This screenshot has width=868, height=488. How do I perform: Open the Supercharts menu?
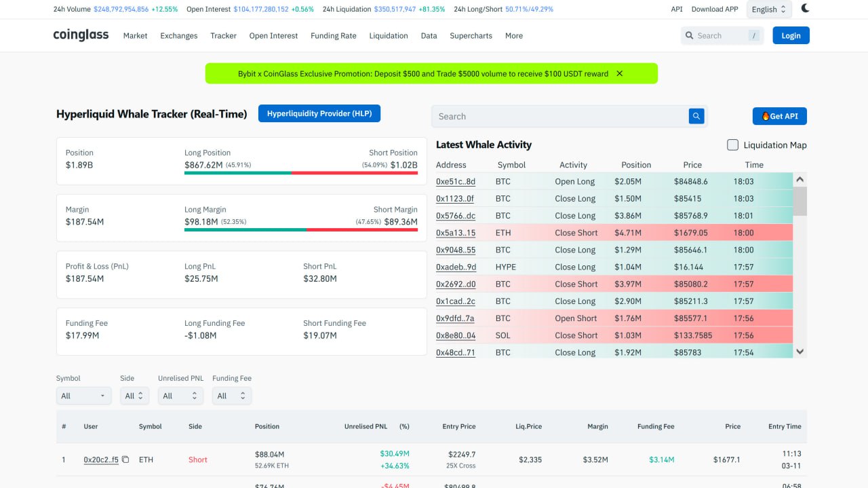click(471, 35)
